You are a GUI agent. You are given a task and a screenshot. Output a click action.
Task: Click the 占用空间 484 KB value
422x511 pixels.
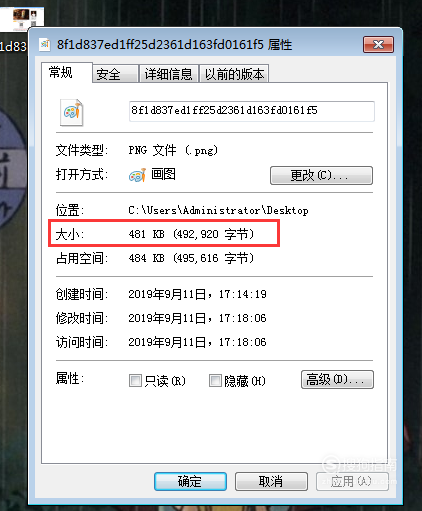tap(191, 258)
